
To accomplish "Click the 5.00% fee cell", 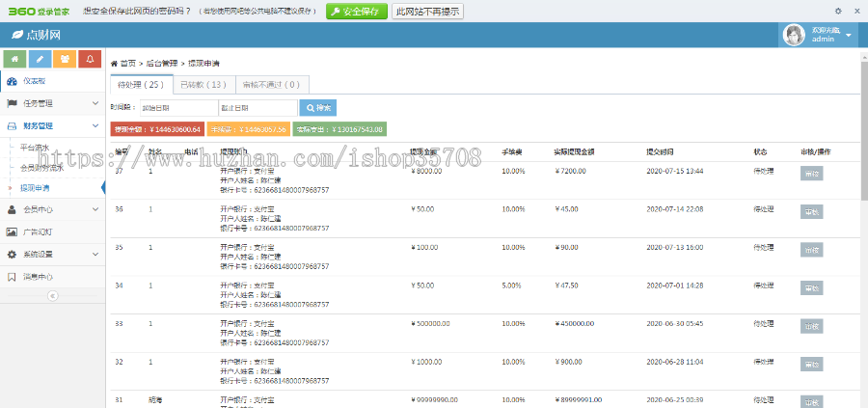I will pos(511,286).
